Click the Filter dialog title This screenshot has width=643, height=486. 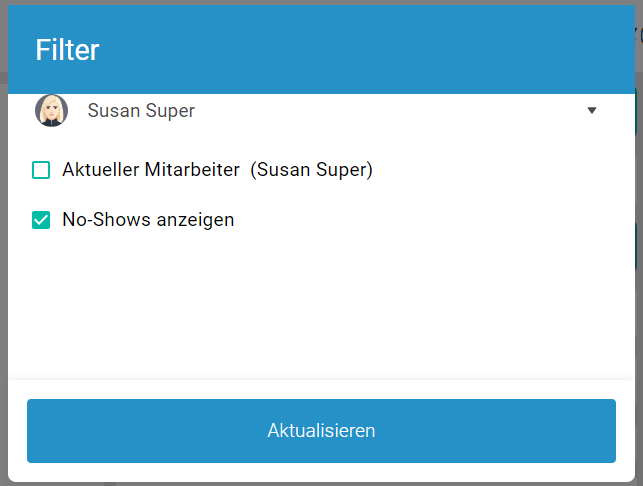[x=67, y=50]
